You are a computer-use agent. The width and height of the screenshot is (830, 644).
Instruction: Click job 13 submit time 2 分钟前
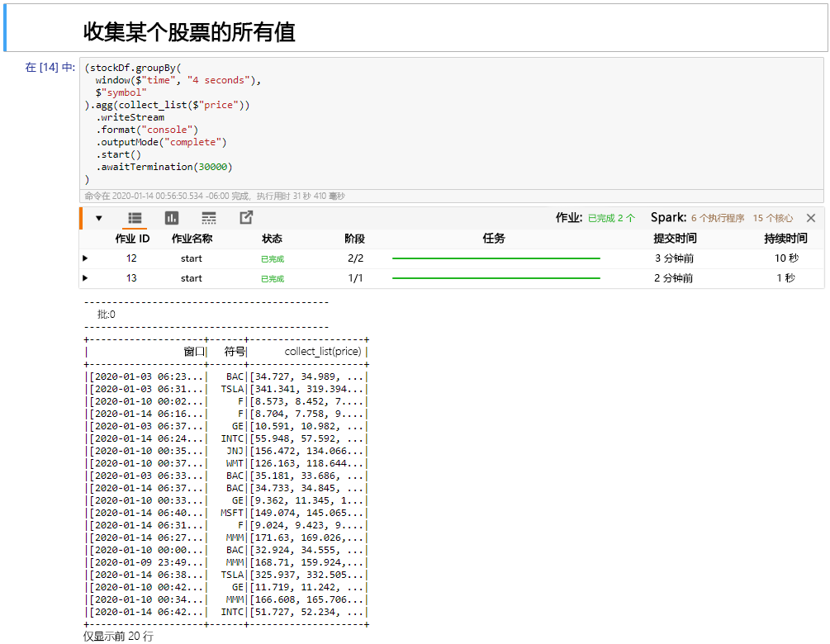pos(673,277)
